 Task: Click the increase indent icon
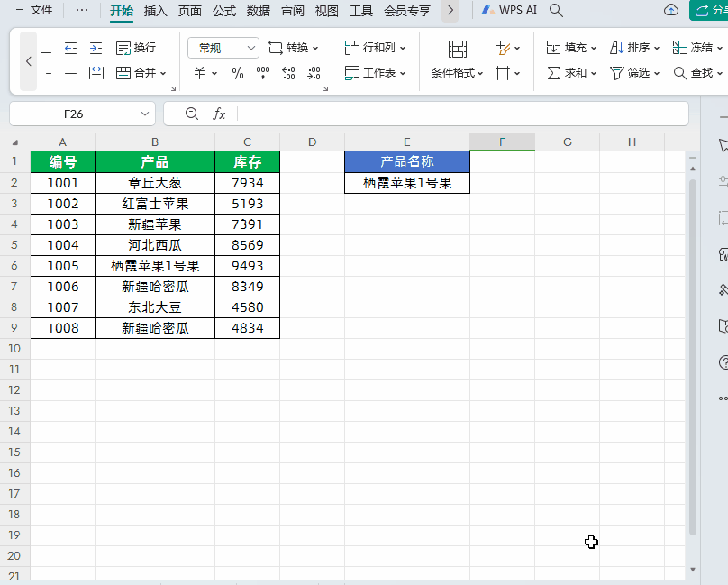(96, 48)
